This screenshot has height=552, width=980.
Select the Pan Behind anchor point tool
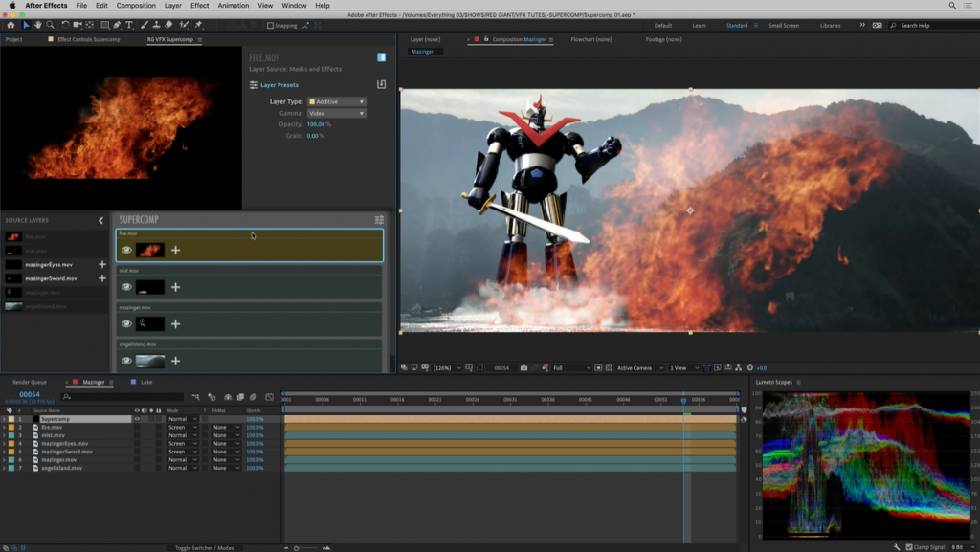point(90,25)
